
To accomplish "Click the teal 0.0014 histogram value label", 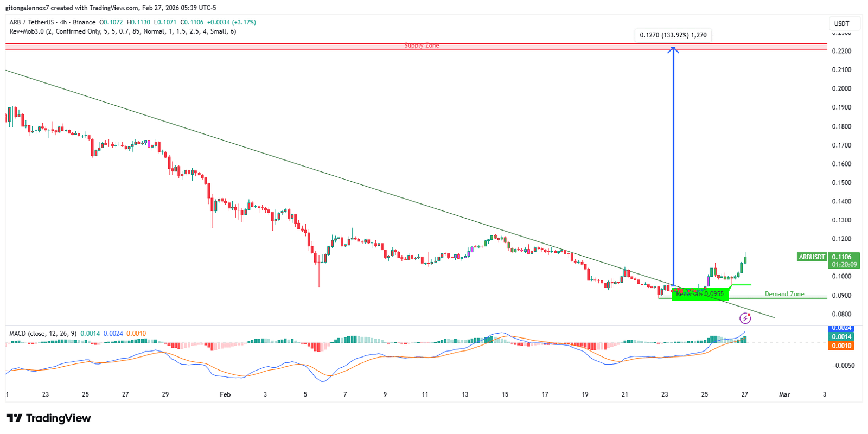I will point(841,337).
